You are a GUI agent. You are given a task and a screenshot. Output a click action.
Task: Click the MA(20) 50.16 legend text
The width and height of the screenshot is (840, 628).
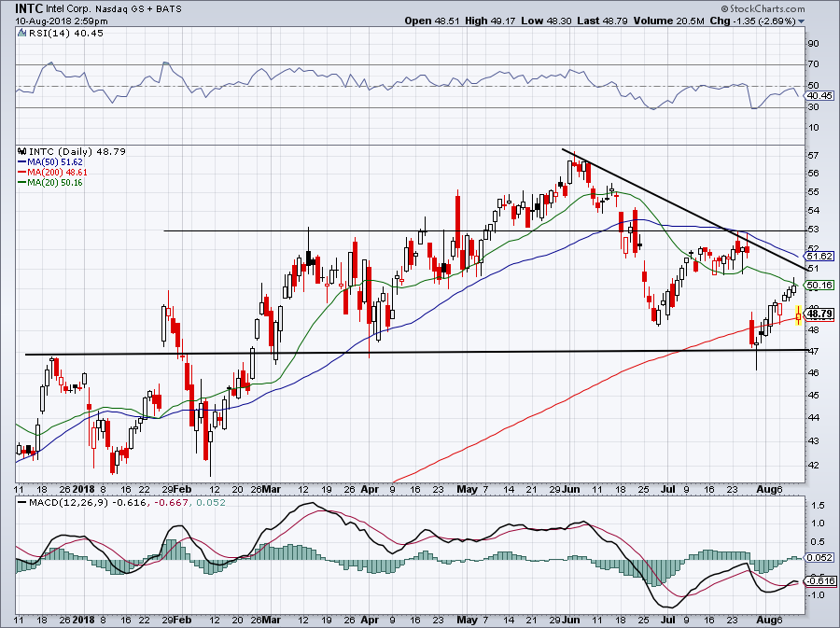(x=56, y=183)
